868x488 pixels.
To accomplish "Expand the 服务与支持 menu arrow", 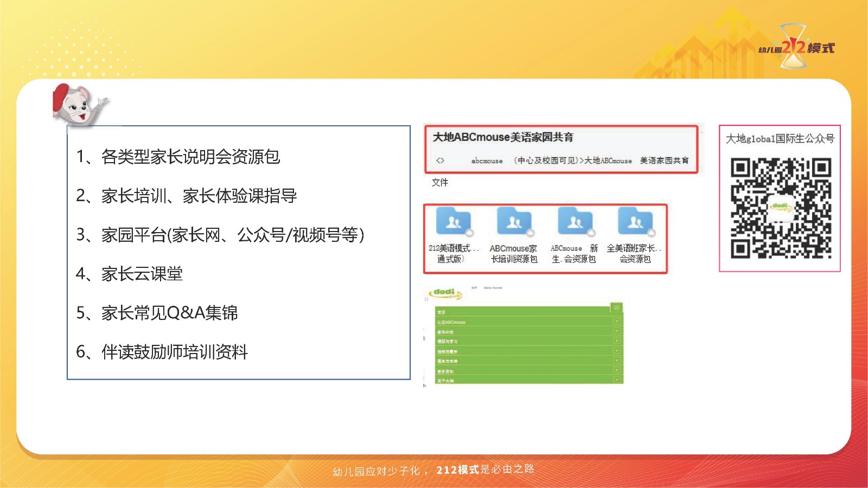I will [x=617, y=361].
